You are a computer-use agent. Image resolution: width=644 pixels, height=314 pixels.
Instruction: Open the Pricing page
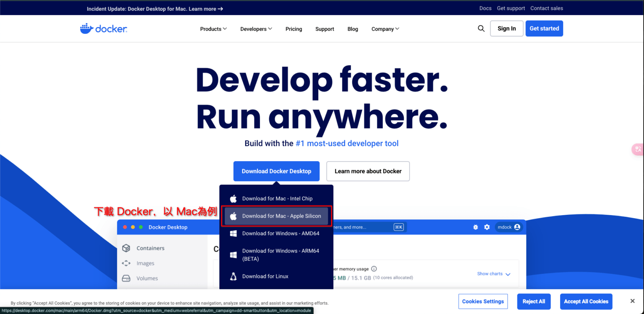click(294, 29)
